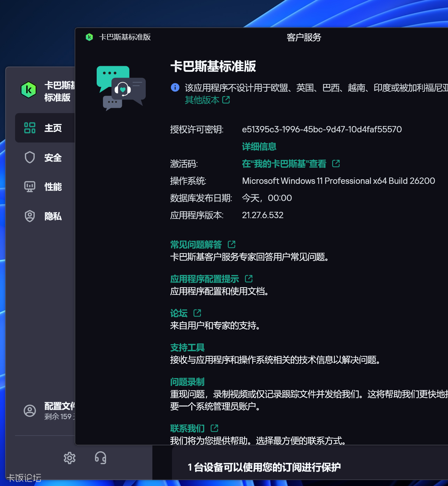Click the 配置文件 user avatar icon

click(x=30, y=411)
